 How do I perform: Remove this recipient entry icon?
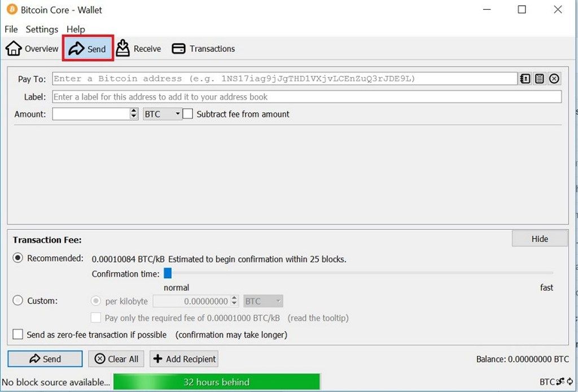point(554,78)
